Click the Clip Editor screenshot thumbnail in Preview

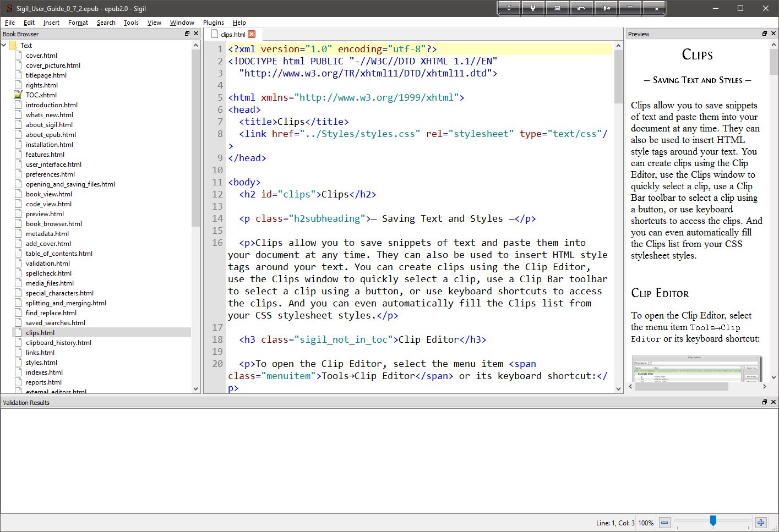pyautogui.click(x=696, y=369)
